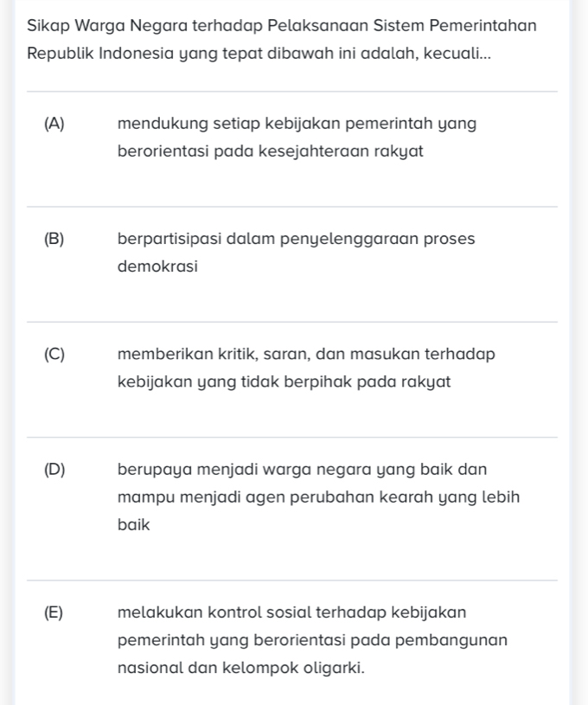Click the word 'baik' ending option D
Image resolution: width=588 pixels, height=705 pixels.
[x=133, y=524]
